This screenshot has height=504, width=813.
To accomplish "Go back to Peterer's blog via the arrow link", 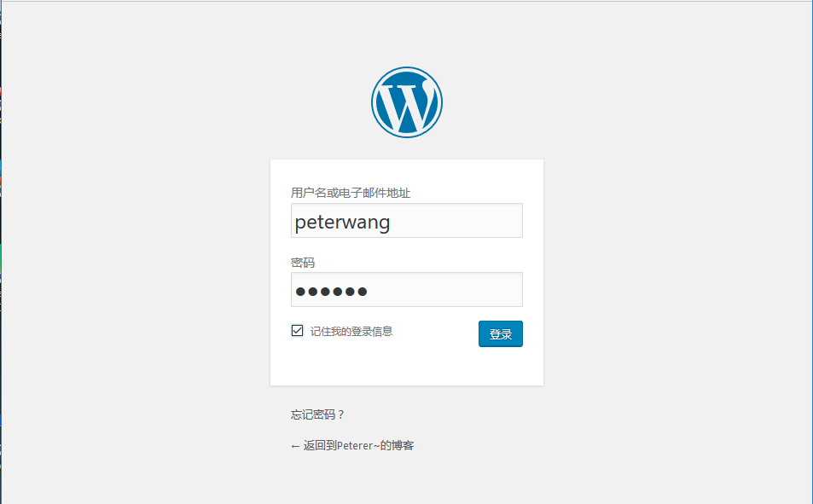I will [351, 444].
